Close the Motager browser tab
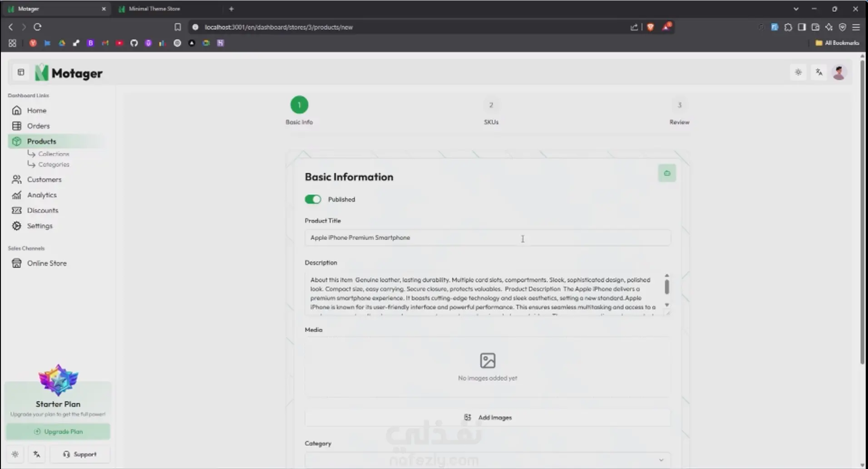Image resolution: width=868 pixels, height=469 pixels. (x=104, y=9)
